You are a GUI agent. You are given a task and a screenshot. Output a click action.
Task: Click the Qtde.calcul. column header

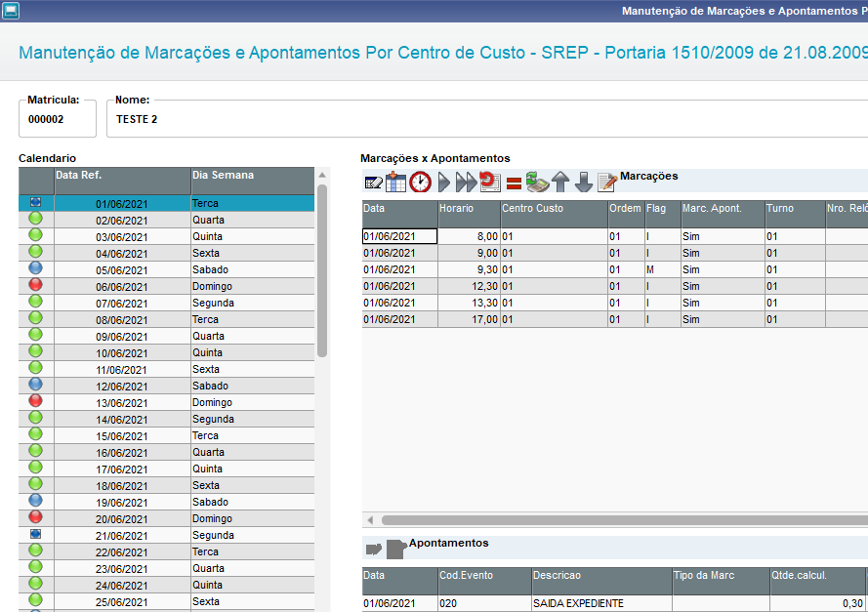[x=817, y=581]
